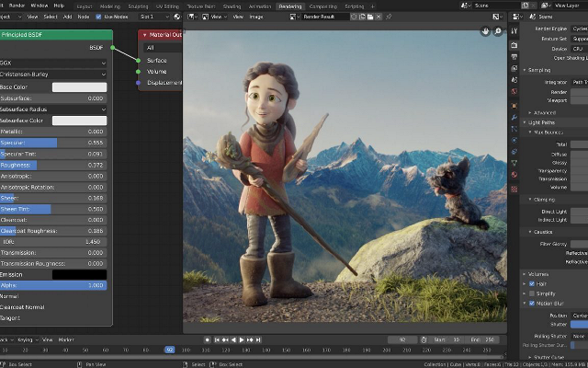Play the animation forward

click(242, 339)
